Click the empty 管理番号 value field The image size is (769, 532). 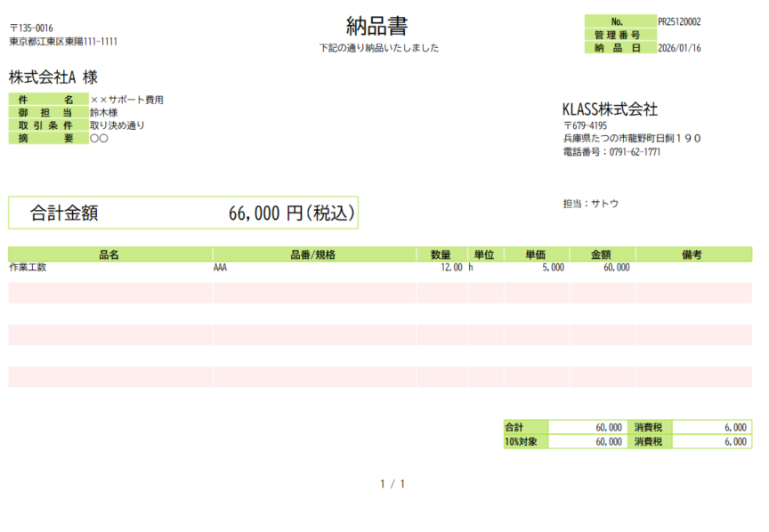click(x=703, y=35)
